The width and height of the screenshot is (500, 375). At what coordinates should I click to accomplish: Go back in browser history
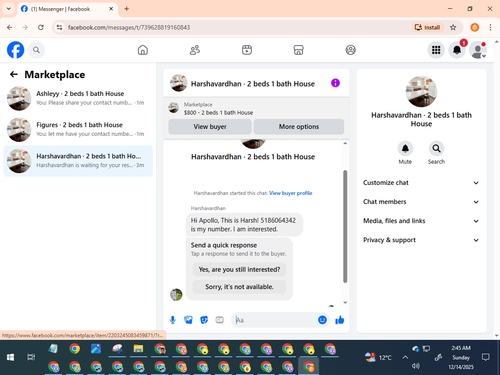pyautogui.click(x=10, y=27)
